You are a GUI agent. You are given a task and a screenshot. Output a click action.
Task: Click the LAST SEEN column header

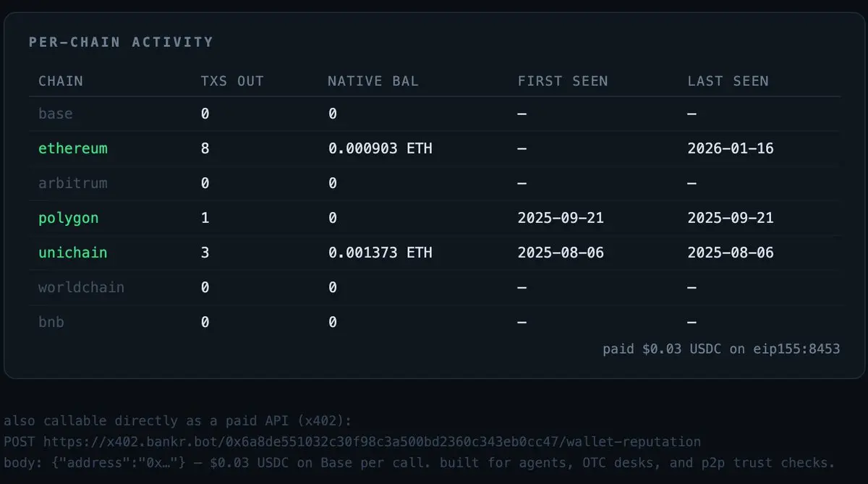click(x=728, y=81)
